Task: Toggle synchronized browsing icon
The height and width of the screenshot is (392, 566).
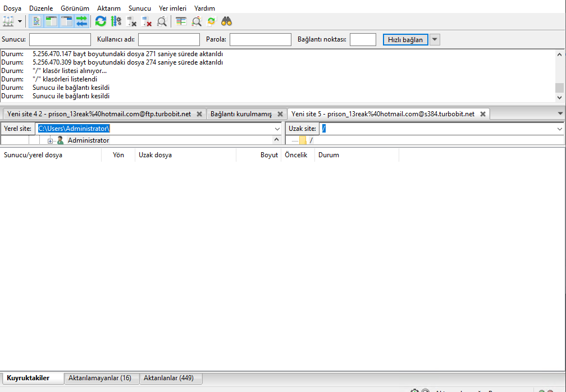Action: coord(211,21)
